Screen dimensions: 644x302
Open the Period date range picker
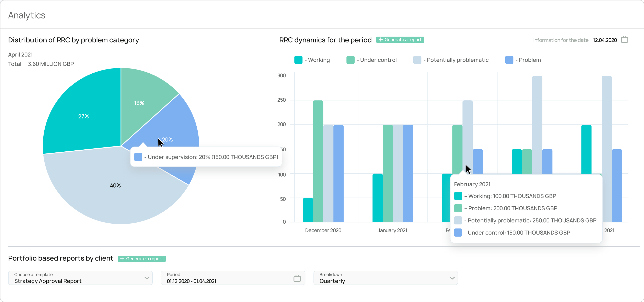(x=232, y=278)
